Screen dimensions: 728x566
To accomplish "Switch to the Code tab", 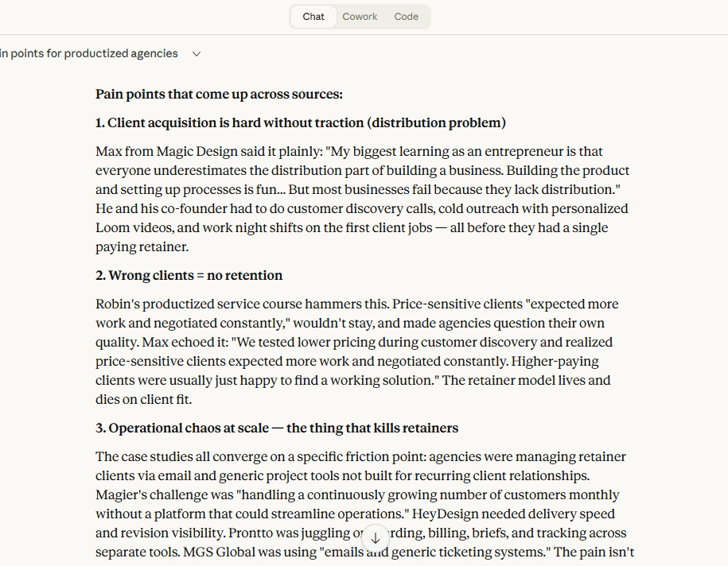I will (406, 16).
